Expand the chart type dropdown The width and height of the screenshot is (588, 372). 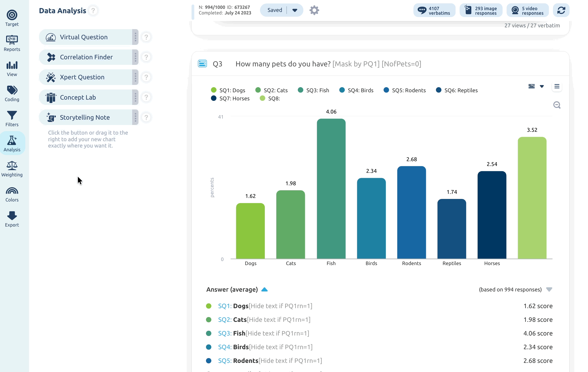[542, 86]
